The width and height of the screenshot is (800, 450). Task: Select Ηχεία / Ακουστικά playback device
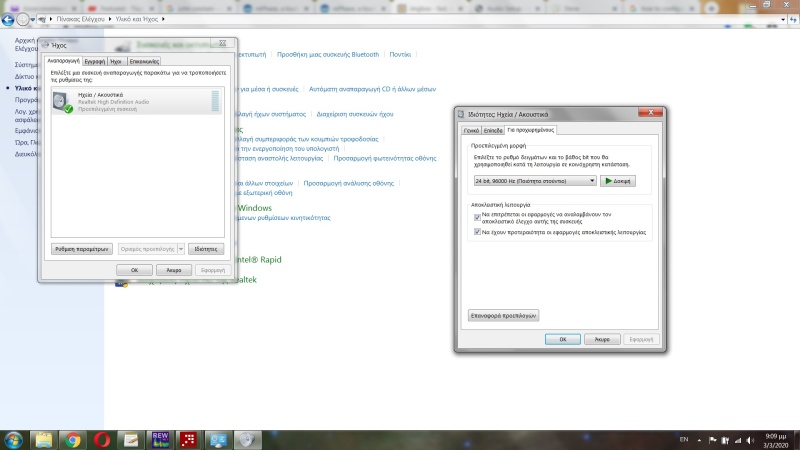tap(137, 102)
